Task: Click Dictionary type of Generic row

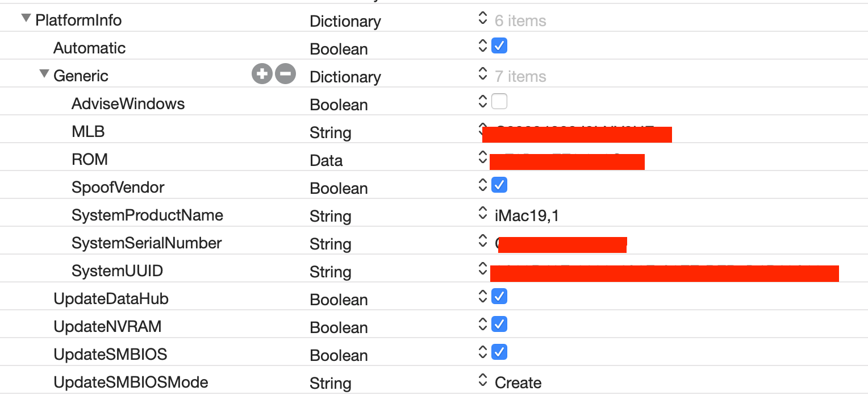Action: tap(345, 77)
